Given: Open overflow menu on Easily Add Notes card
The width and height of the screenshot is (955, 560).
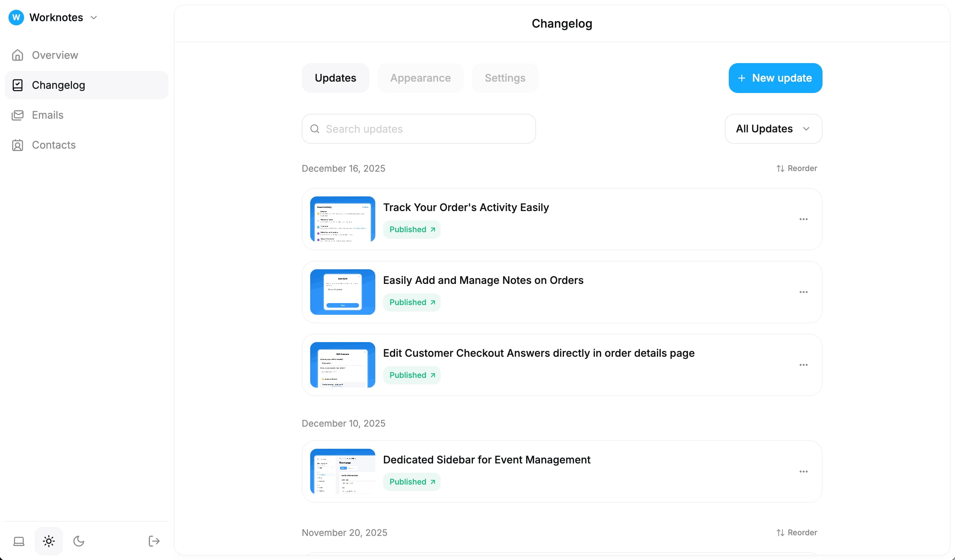Looking at the screenshot, I should [803, 292].
